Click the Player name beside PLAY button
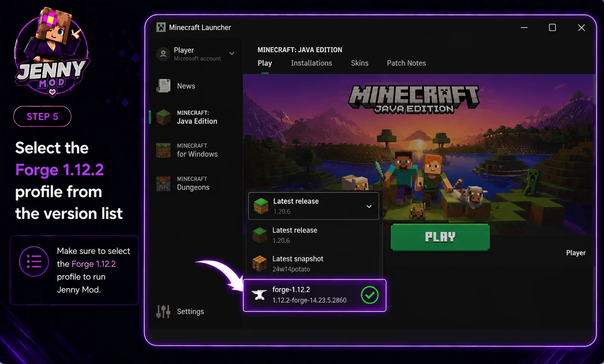The height and width of the screenshot is (364, 604). pos(576,253)
